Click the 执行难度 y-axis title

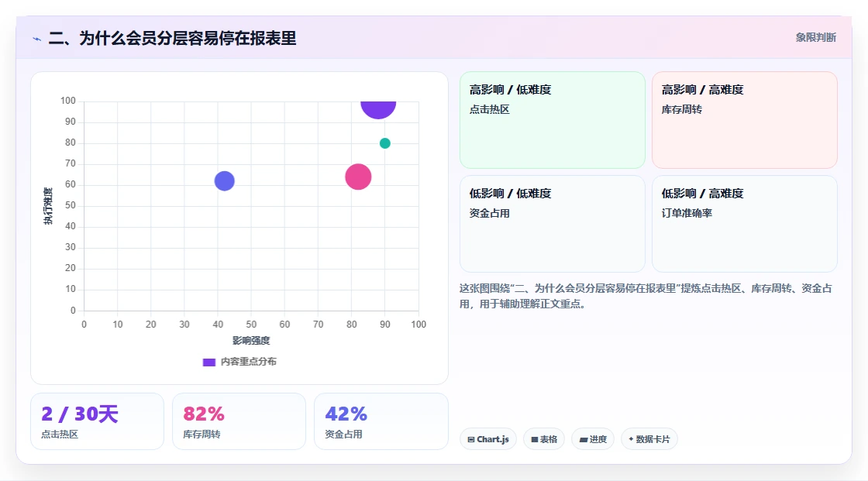[48, 206]
